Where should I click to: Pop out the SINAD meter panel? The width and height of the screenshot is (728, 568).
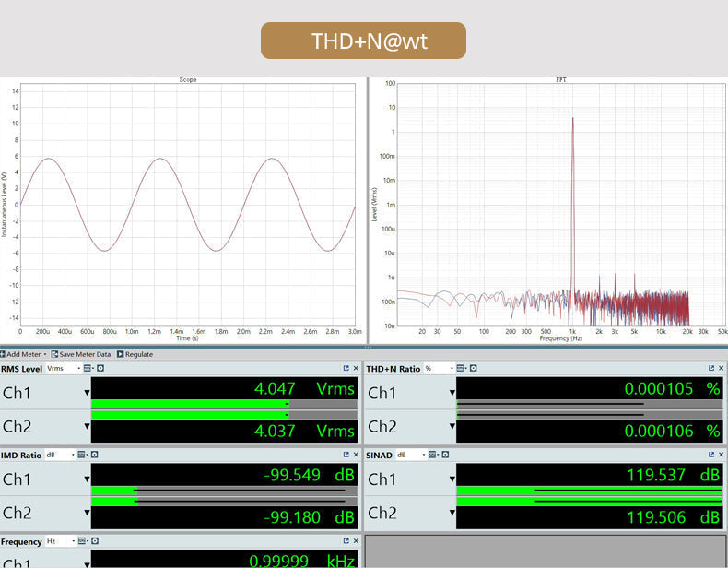tap(711, 455)
